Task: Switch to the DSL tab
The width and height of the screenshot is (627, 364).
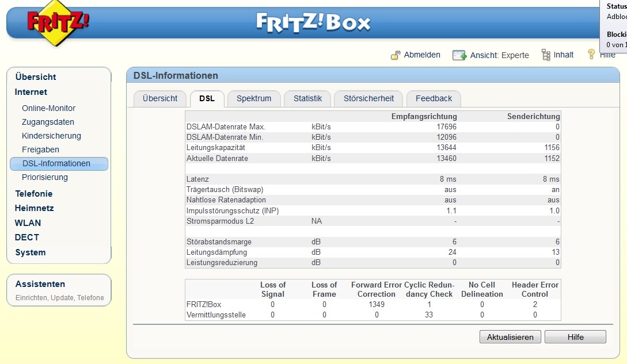Action: (x=207, y=99)
